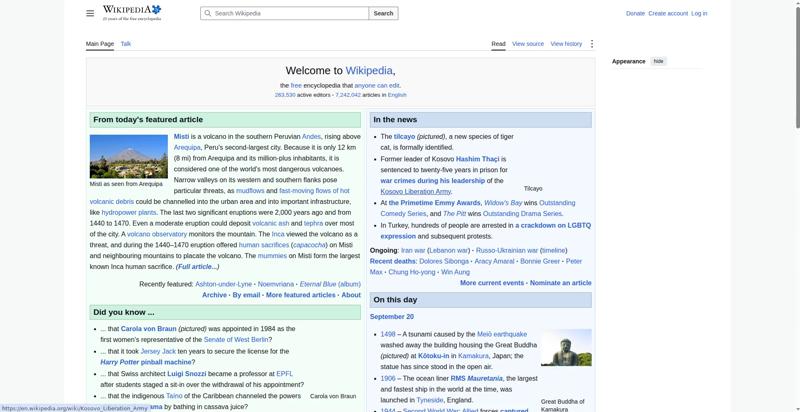
Task: Open the View history tab
Action: pos(566,44)
